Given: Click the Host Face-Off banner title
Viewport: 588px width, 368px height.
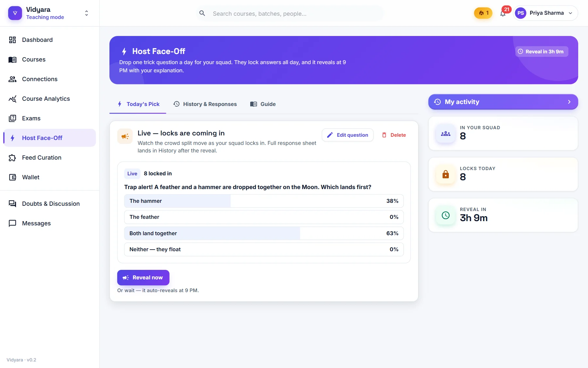Looking at the screenshot, I should click(159, 51).
